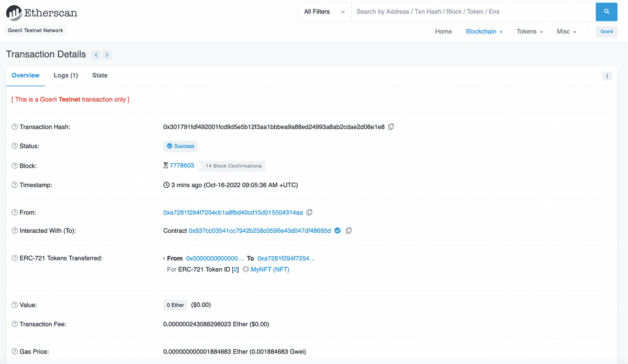
Task: Switch to the State tab
Action: coord(99,75)
